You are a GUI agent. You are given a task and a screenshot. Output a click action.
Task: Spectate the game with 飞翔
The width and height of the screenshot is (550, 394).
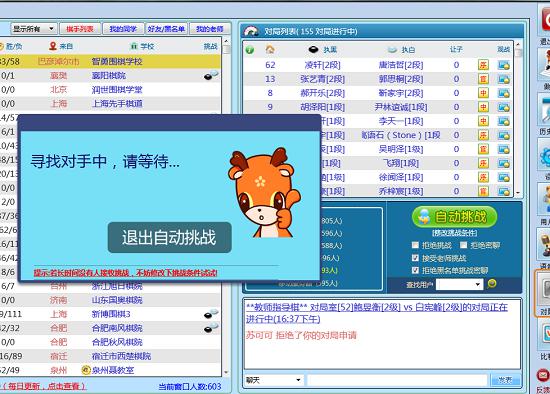[x=503, y=163]
